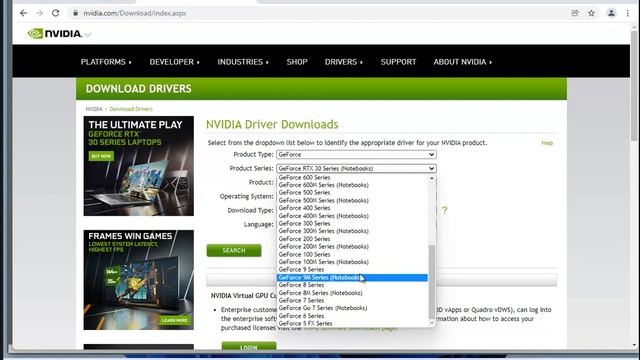
Task: Bookmark the page with the star icon
Action: click(591, 13)
